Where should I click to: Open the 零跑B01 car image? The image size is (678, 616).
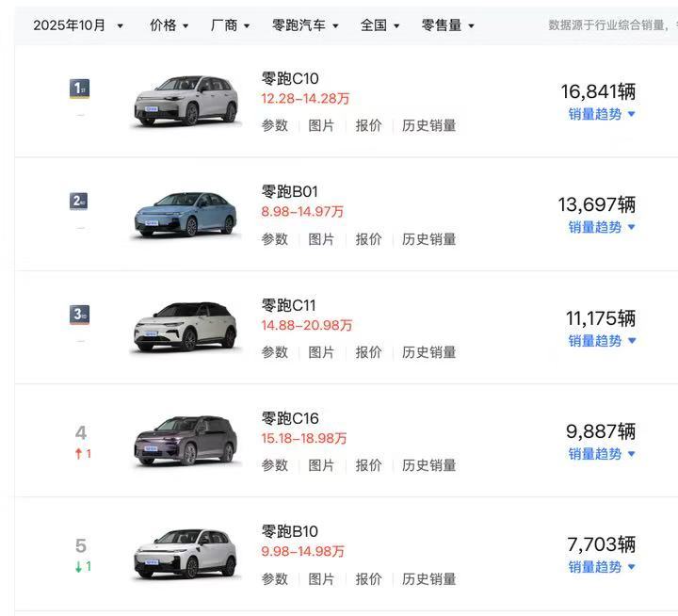[x=186, y=213]
